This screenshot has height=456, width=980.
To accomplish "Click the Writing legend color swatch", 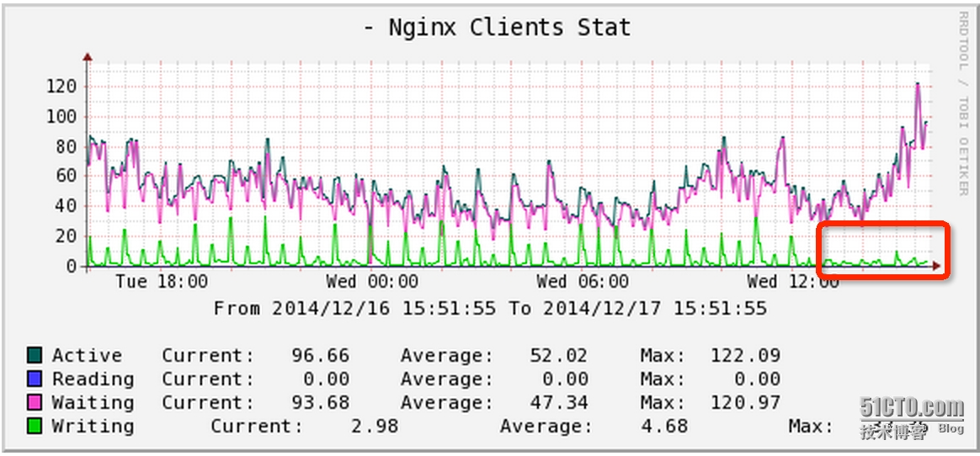I will click(x=35, y=426).
